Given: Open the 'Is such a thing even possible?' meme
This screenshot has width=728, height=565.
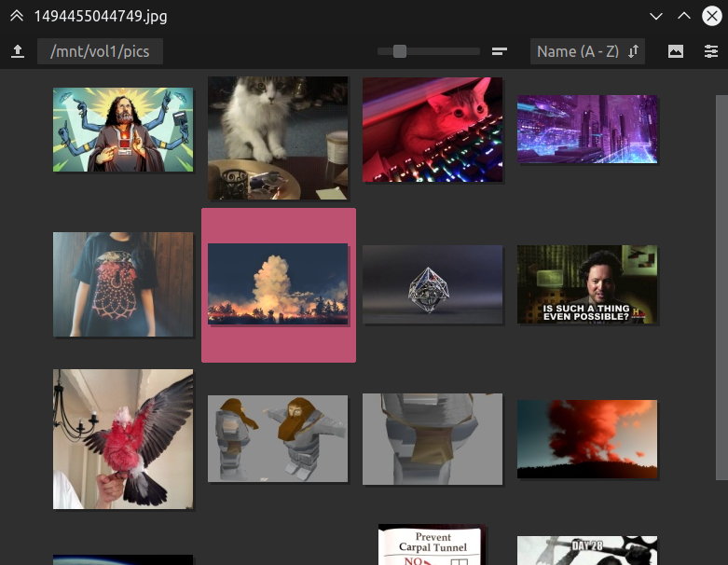Looking at the screenshot, I should [587, 284].
